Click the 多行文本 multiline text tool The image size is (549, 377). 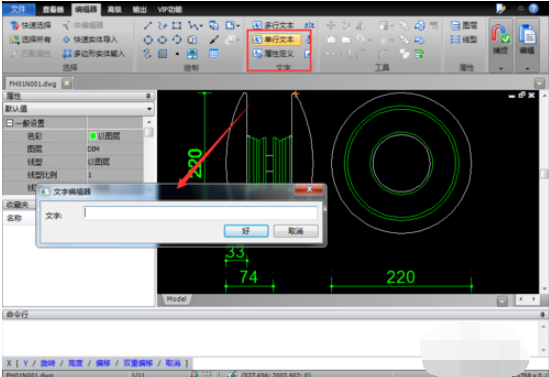click(273, 26)
